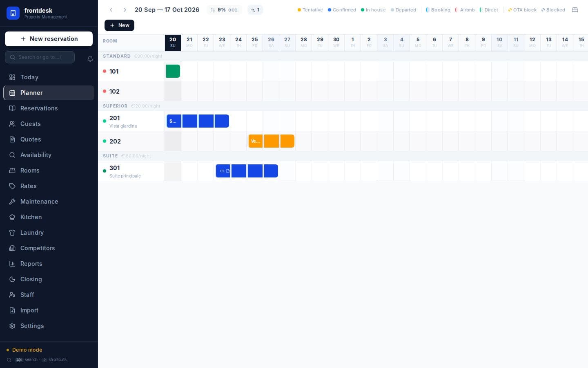This screenshot has width=588, height=368.
Task: Open Availability search
Action: 49,155
